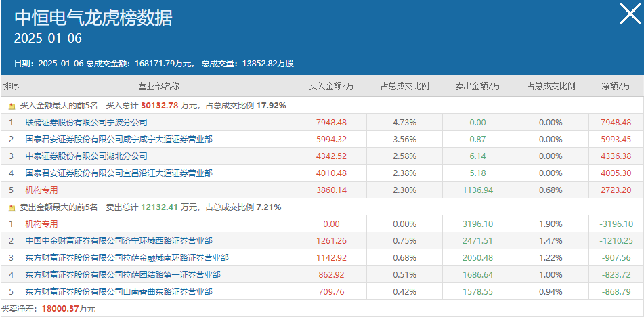Viewport: 644px width, 319px height.
Task: Open 国泰君安证券宜昌沿江大道证券营业部 link
Action: point(119,173)
